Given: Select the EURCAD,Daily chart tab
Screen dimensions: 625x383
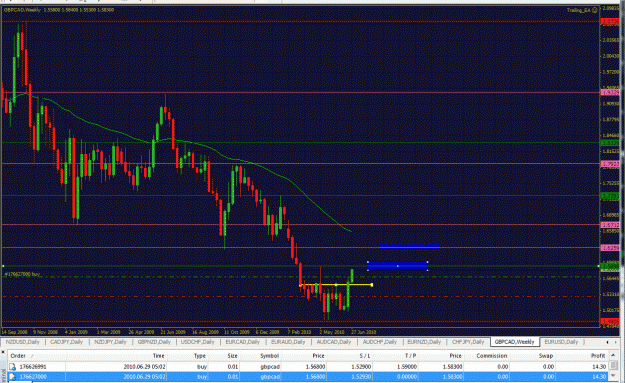Looking at the screenshot, I should (242, 342).
